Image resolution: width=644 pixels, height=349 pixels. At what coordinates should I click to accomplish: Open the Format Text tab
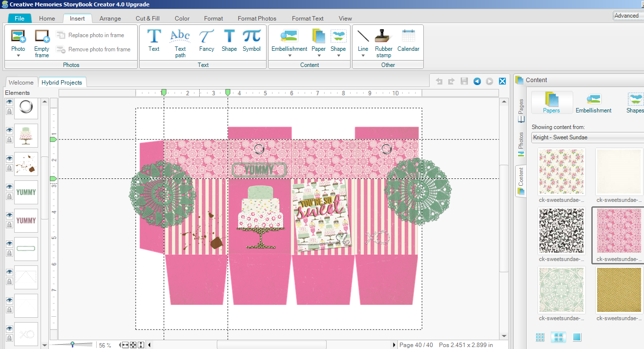tap(308, 19)
